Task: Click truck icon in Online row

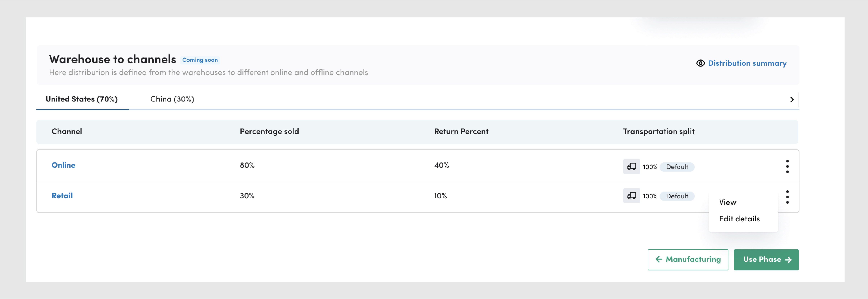Action: (631, 167)
